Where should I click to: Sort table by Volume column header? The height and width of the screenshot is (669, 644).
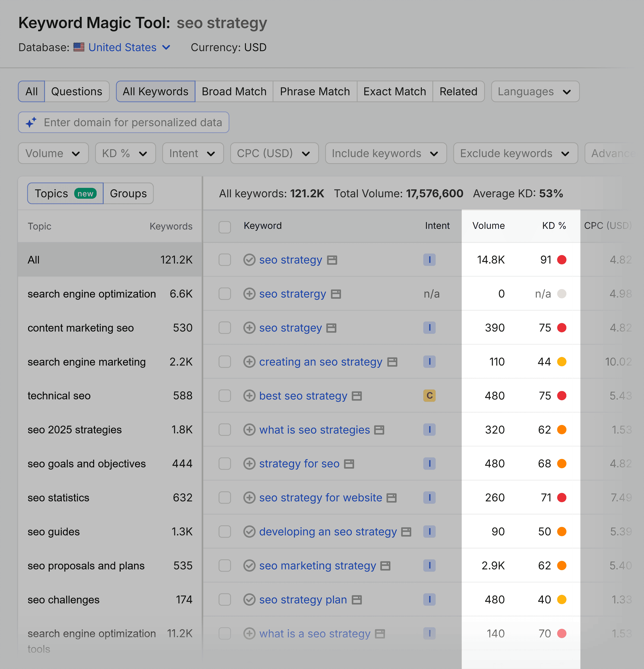[x=488, y=225]
